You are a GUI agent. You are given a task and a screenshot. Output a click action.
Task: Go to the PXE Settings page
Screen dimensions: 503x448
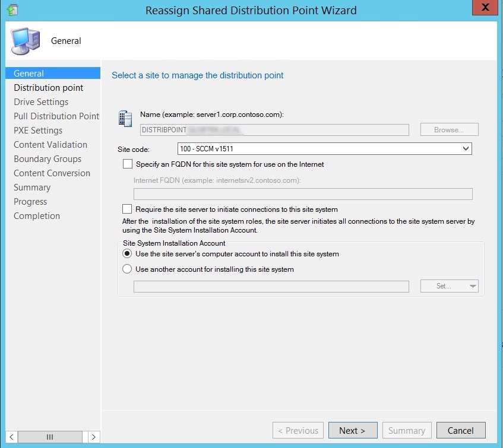coord(40,130)
